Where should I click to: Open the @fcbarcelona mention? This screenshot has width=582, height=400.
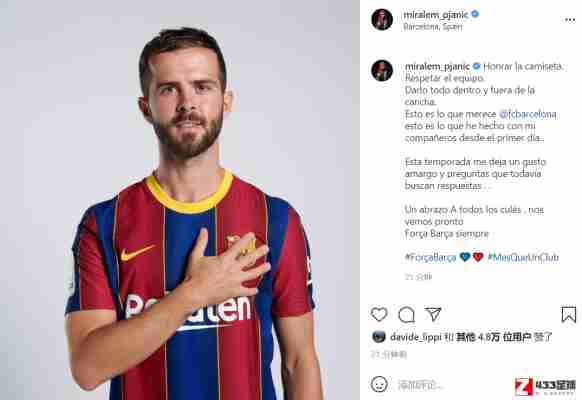point(527,114)
